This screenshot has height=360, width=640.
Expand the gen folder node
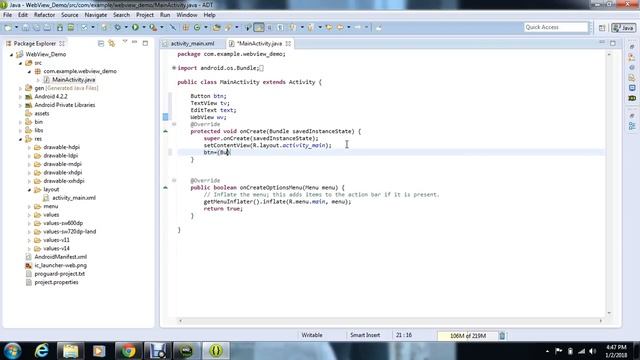[x=20, y=88]
